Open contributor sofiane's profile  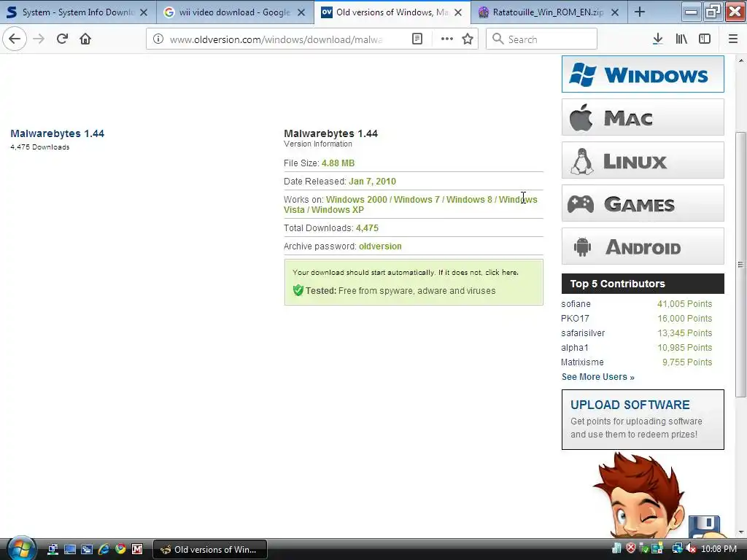(x=576, y=304)
